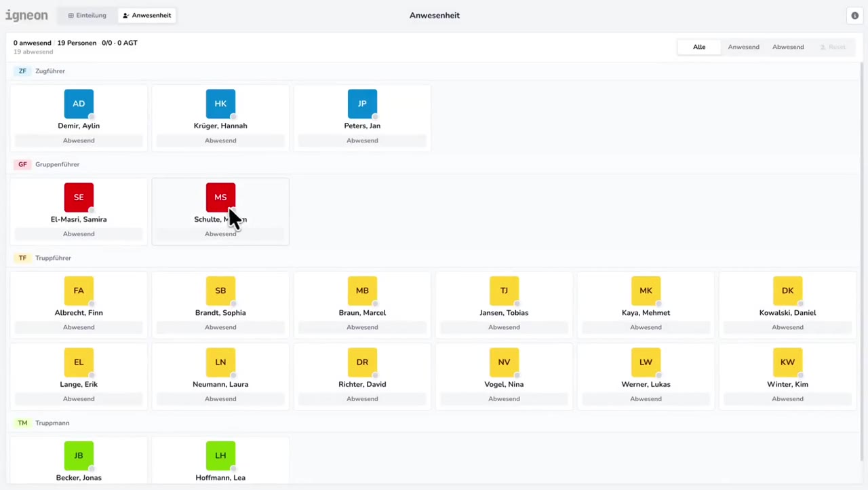
Task: Select the KW avatar for Winter, Kim
Action: 787,362
